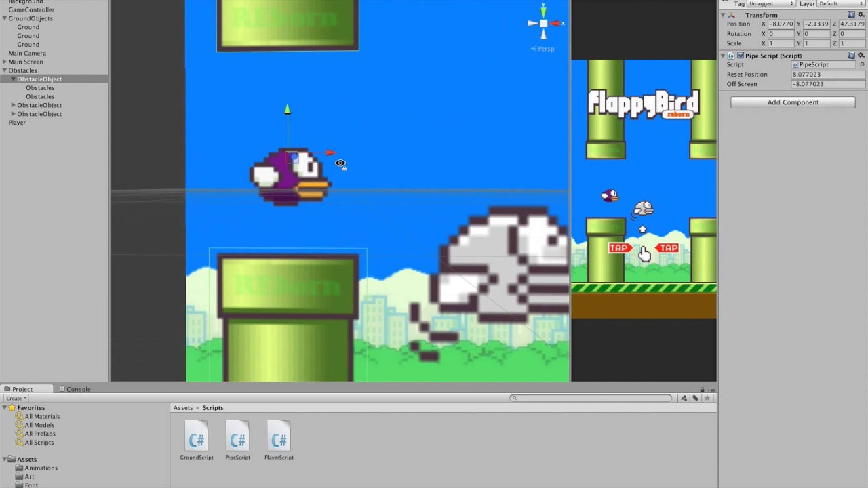Click the save search star icon

pos(707,398)
